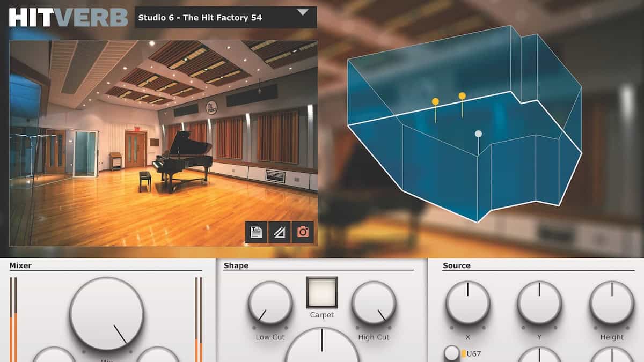Click the ruler triangle dimensions icon
Image resolution: width=644 pixels, height=362 pixels.
[x=280, y=232]
